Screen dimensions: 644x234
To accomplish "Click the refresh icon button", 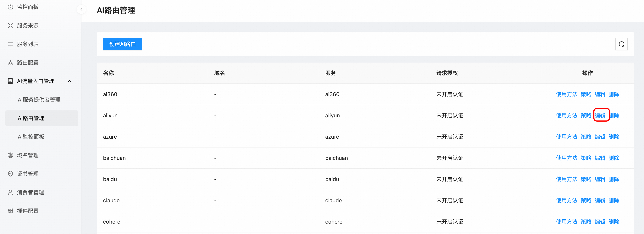I will click(x=621, y=44).
